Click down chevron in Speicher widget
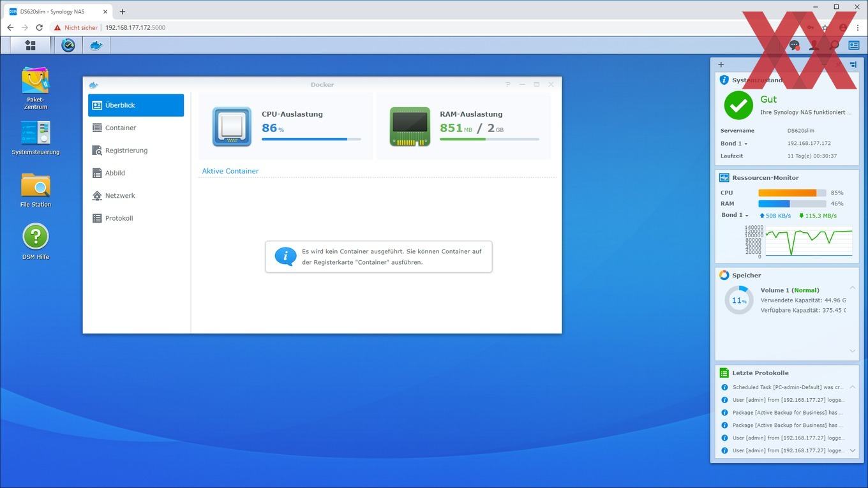 [x=853, y=351]
